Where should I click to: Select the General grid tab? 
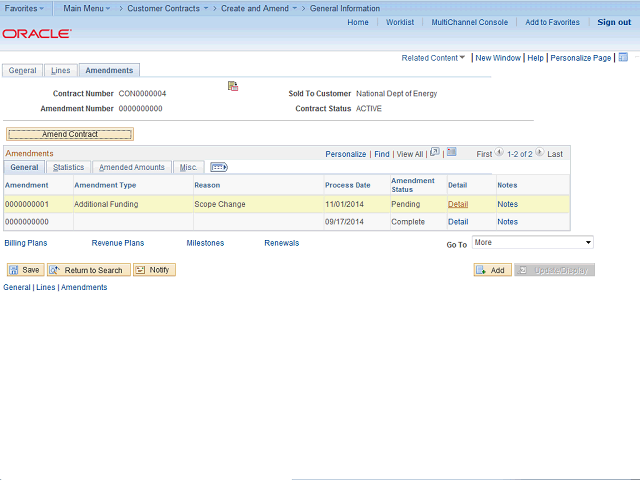tap(24, 167)
